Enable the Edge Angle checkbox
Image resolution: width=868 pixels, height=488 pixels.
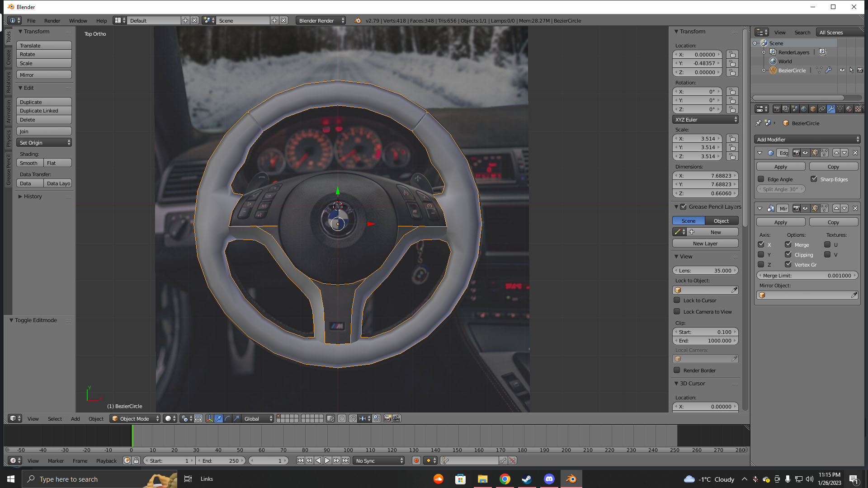(x=761, y=179)
